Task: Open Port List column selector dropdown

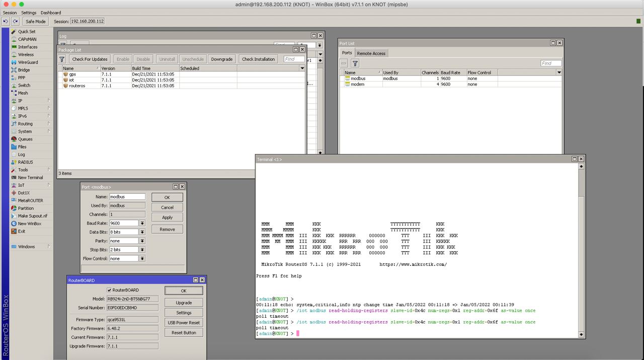Action: 559,73
